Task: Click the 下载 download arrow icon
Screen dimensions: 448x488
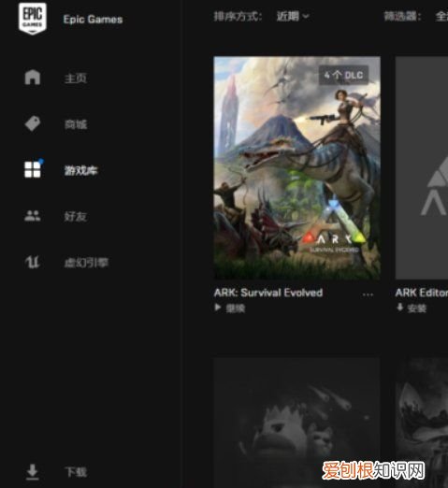Action: (33, 472)
